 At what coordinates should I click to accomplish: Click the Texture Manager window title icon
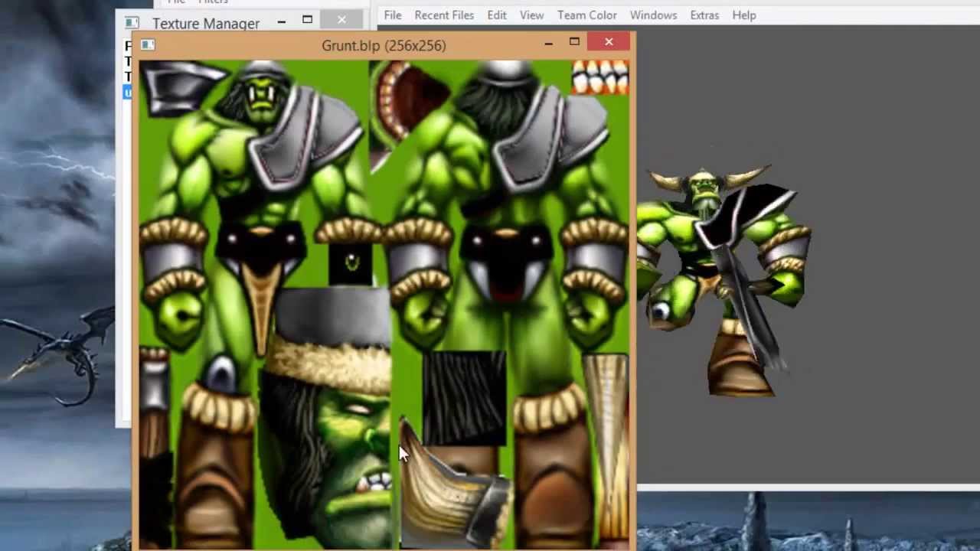click(132, 23)
